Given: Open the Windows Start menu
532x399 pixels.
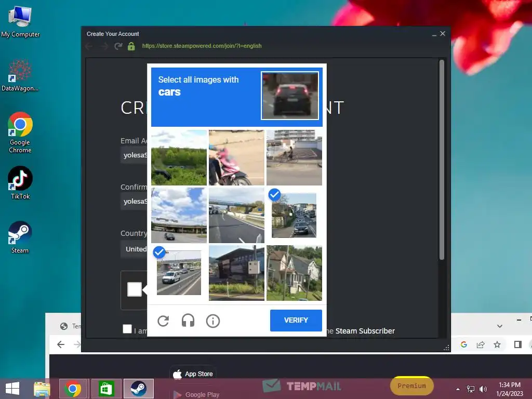Looking at the screenshot, I should coord(12,389).
